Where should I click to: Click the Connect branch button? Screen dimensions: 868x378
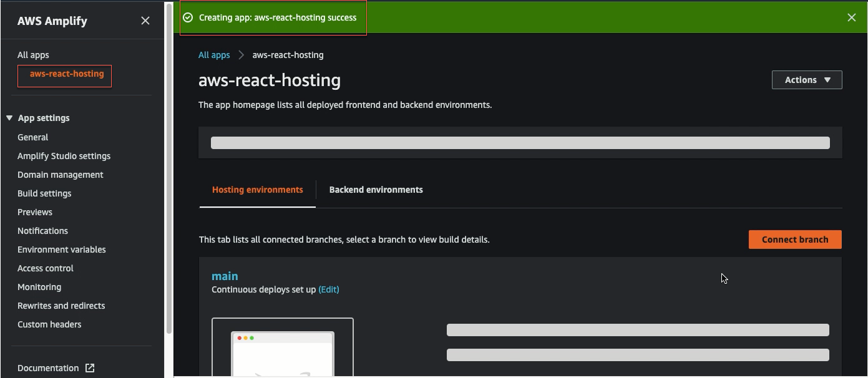pos(795,240)
